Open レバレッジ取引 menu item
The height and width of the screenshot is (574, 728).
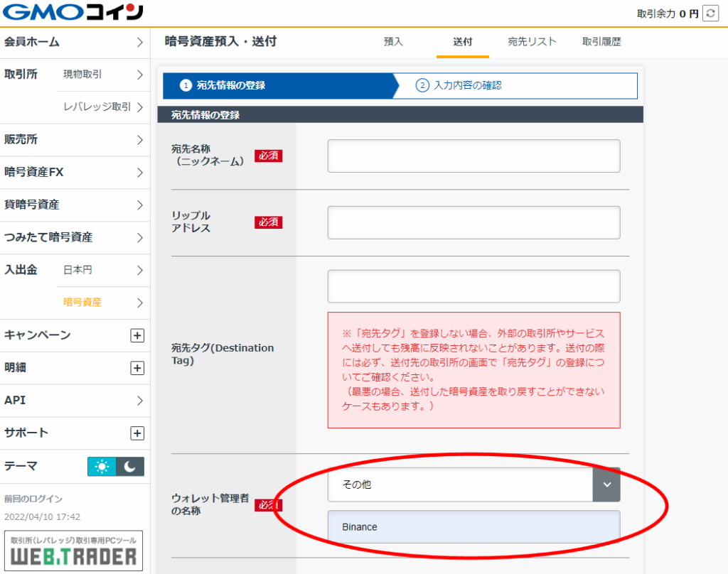tap(103, 107)
